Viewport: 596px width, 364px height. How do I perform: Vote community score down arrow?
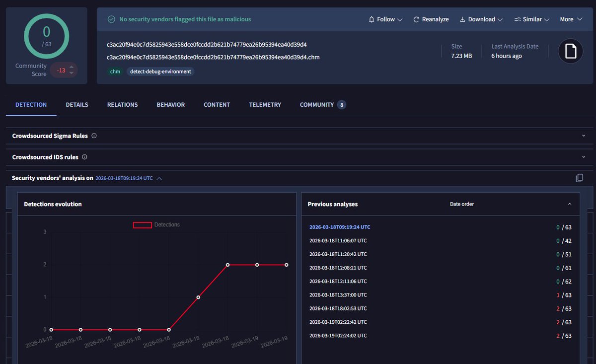(72, 73)
